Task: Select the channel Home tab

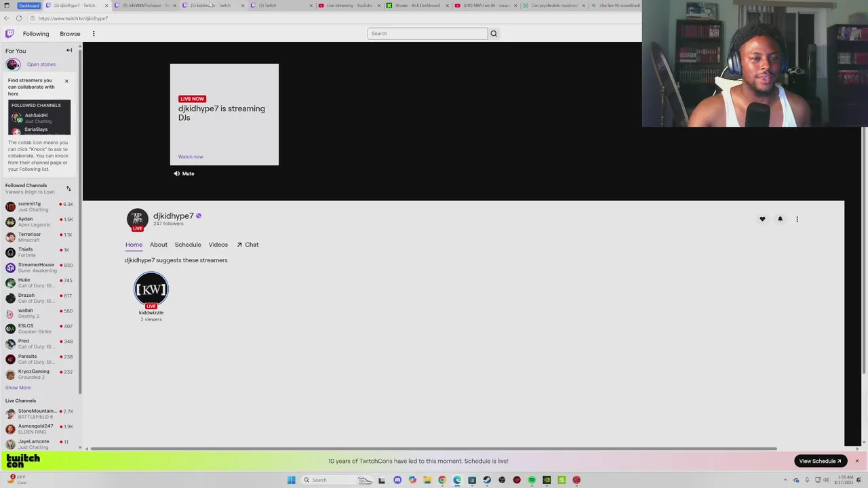Action: pos(134,245)
